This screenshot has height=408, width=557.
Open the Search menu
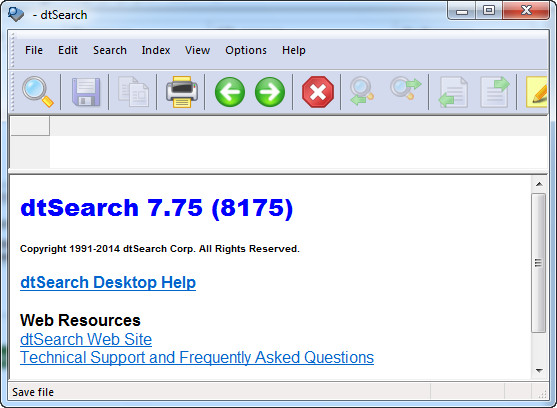click(x=110, y=50)
